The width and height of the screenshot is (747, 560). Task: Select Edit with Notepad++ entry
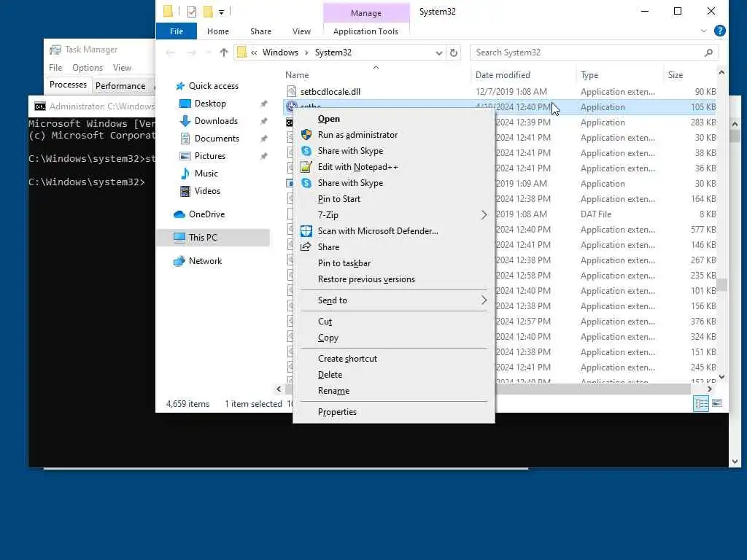(357, 167)
